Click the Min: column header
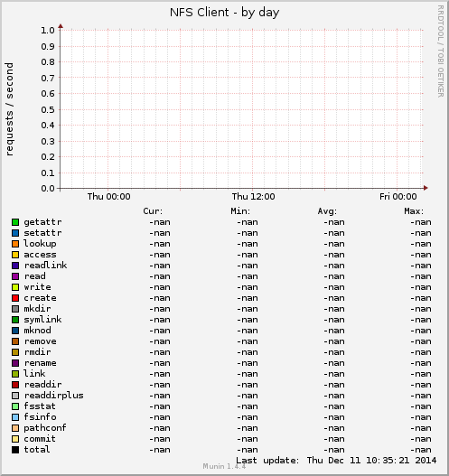The image size is (449, 476). coord(240,211)
